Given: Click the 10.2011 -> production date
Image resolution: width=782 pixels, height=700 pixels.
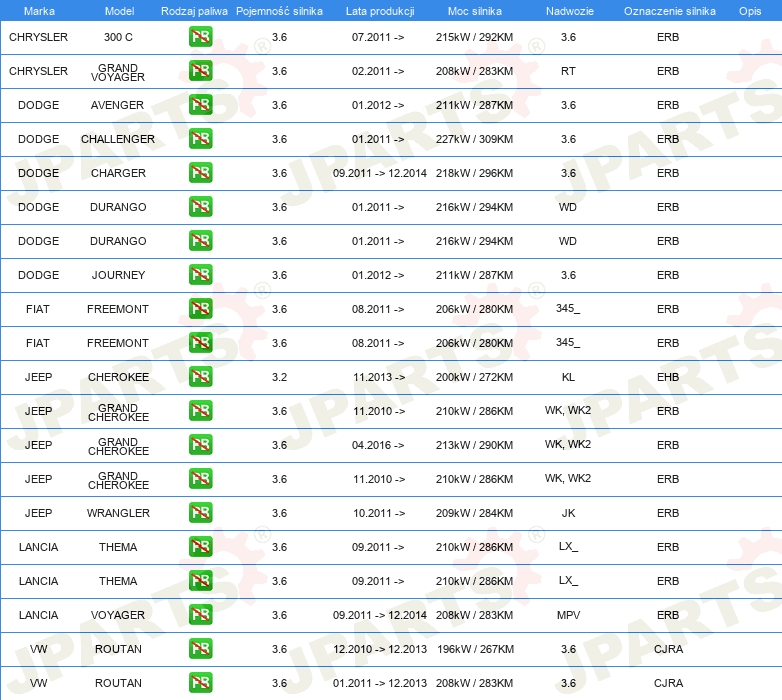Looking at the screenshot, I should point(379,513).
